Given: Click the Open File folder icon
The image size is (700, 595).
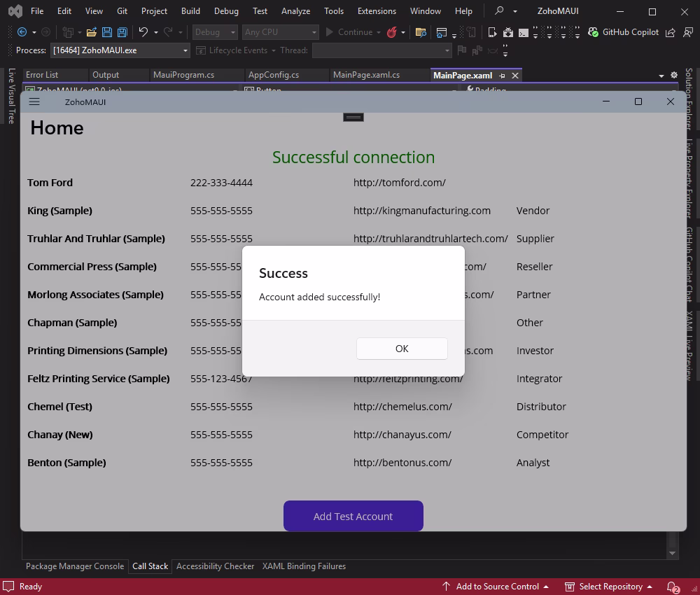Looking at the screenshot, I should (x=92, y=32).
